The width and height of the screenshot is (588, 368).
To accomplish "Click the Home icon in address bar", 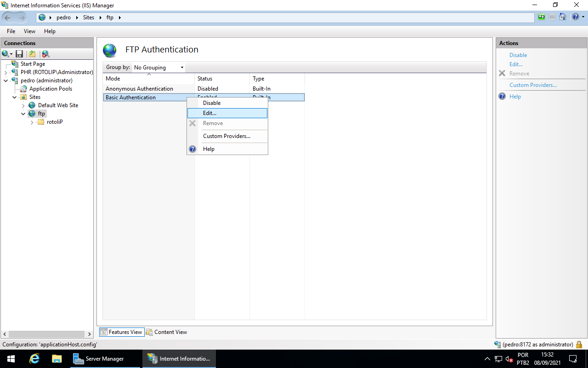I will [562, 17].
